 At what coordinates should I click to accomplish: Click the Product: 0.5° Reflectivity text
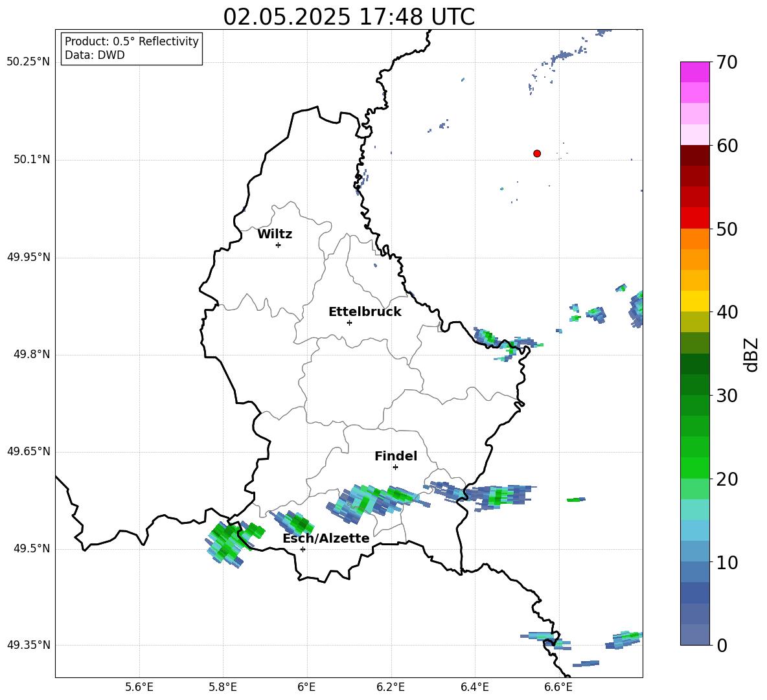pyautogui.click(x=132, y=41)
